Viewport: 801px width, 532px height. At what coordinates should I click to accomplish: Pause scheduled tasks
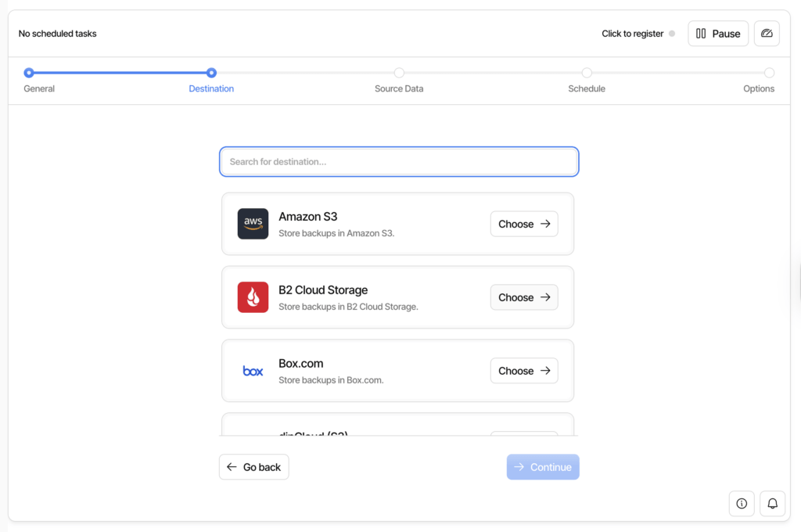pos(718,33)
